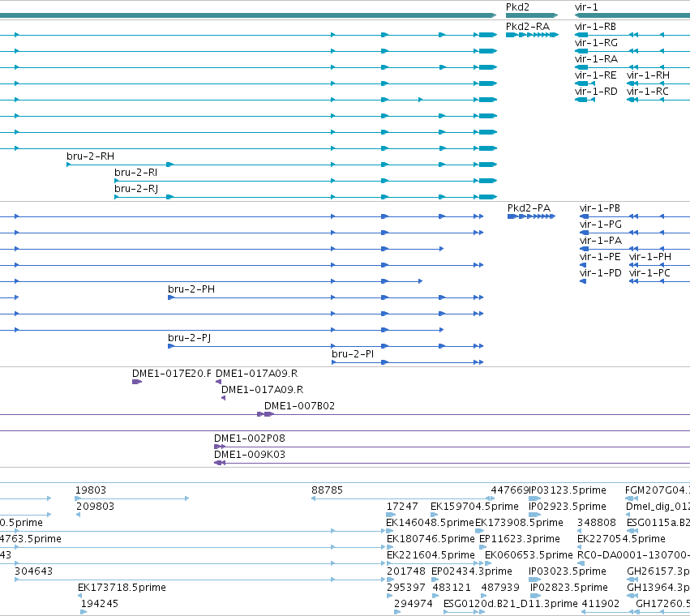Select the bru-2-RI transcript label

click(135, 173)
